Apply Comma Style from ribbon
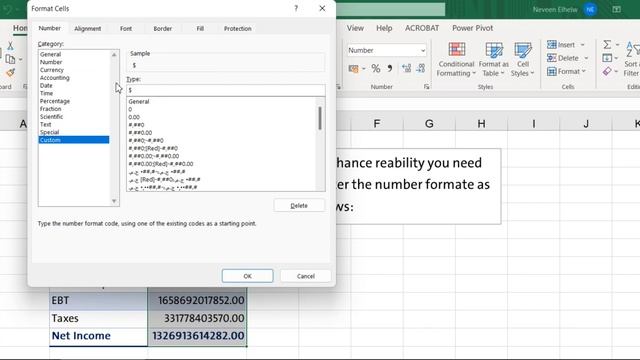This screenshot has height=360, width=640. [390, 68]
